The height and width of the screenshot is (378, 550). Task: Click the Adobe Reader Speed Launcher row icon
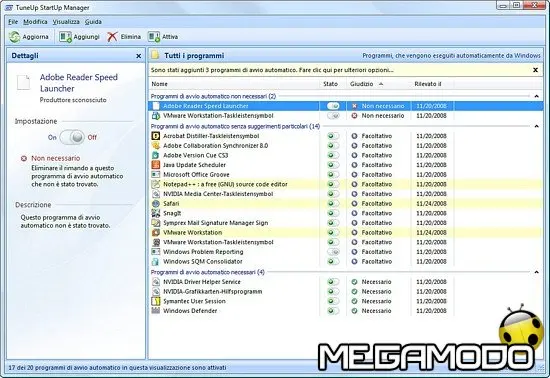[x=156, y=106]
